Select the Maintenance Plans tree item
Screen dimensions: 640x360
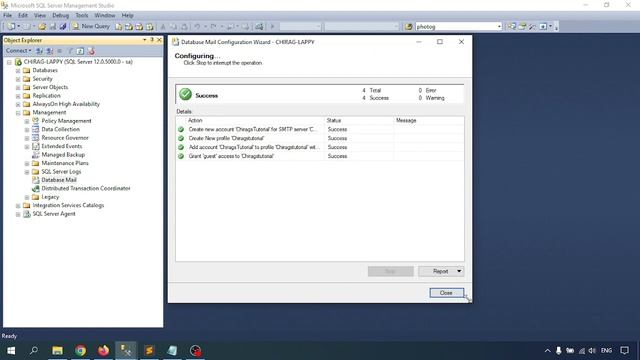[x=65, y=163]
